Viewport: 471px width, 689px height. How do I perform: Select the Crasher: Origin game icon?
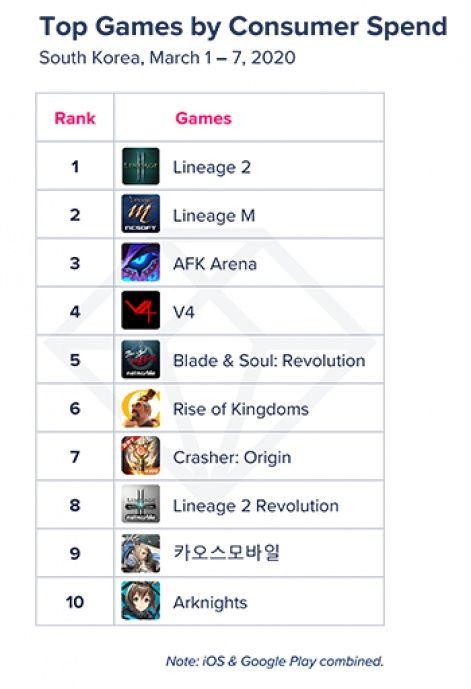(x=141, y=456)
